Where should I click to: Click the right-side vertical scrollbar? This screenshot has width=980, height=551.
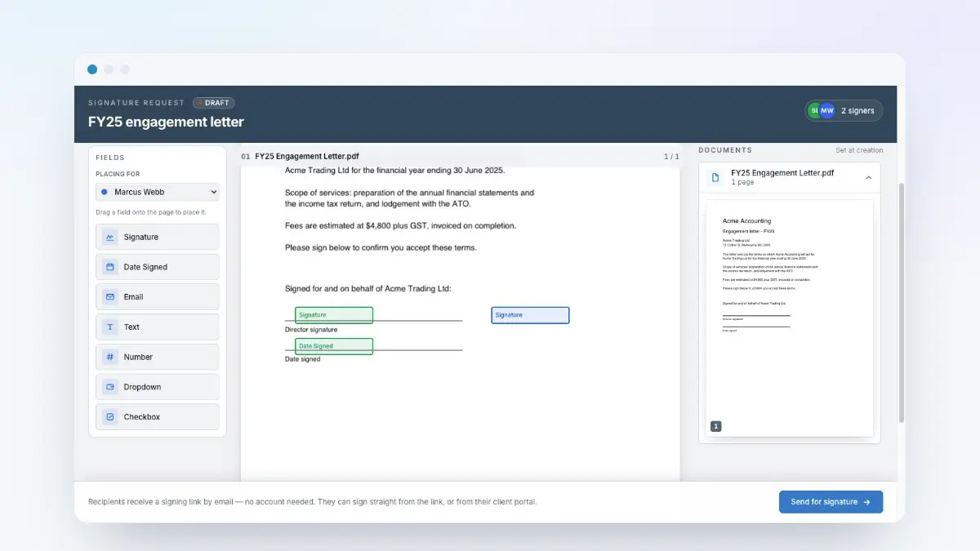tap(902, 302)
